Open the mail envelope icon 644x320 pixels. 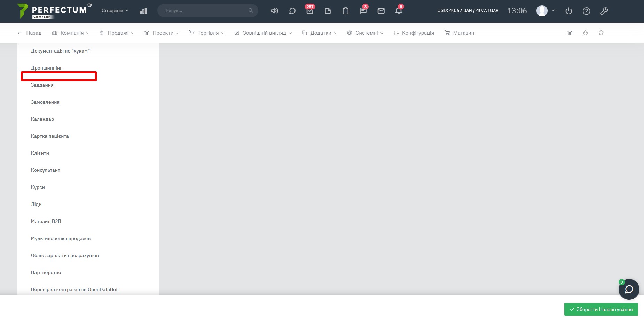381,11
